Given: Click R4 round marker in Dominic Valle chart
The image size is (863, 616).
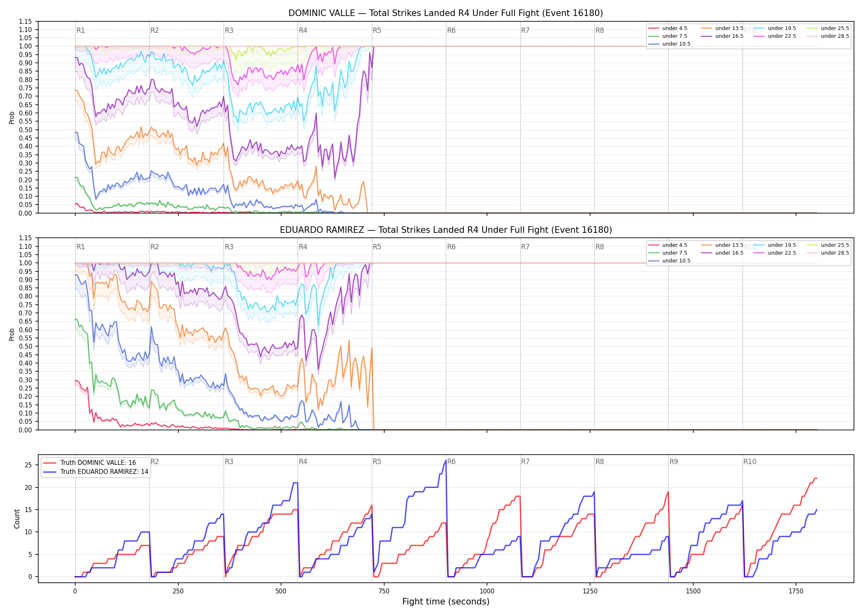Looking at the screenshot, I should 303,30.
